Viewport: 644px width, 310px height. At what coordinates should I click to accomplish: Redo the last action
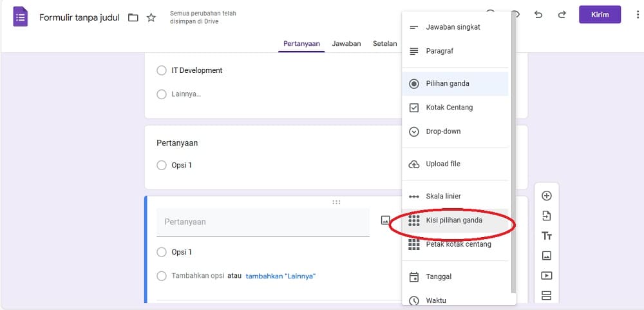pyautogui.click(x=562, y=15)
